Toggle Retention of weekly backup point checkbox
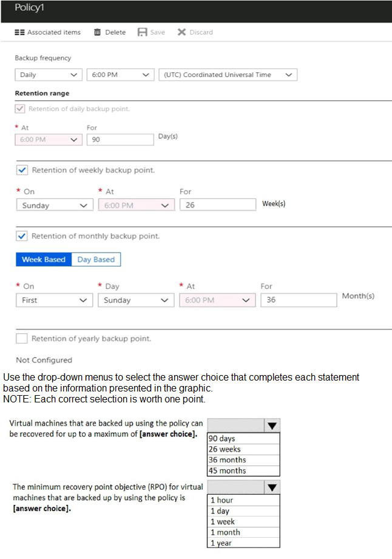392x559 pixels. pyautogui.click(x=22, y=170)
